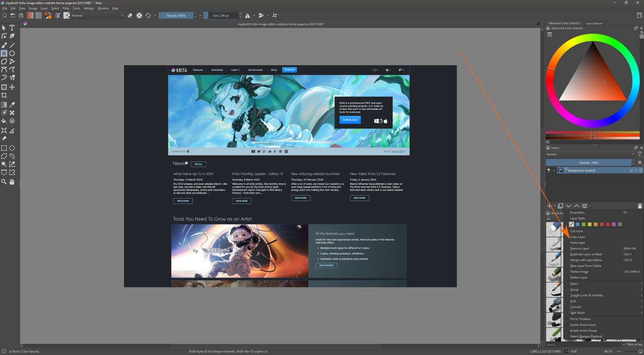The image size is (644, 355).
Task: Select the Transform tool
Action: (4, 87)
